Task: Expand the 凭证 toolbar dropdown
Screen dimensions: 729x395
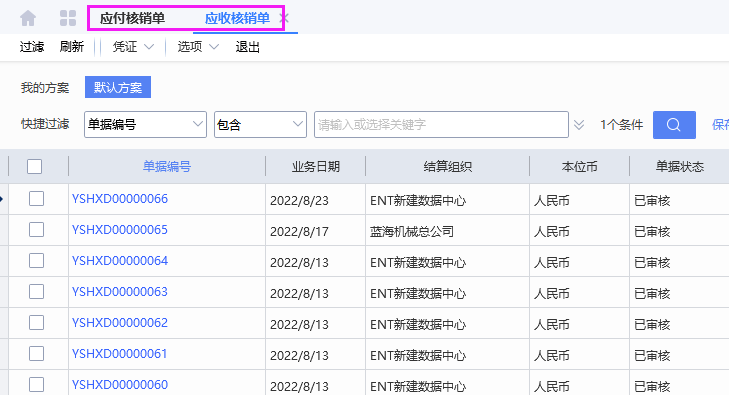Action: (x=133, y=47)
